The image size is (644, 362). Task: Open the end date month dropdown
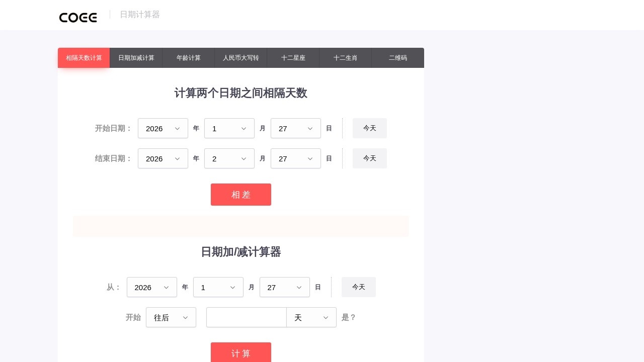(229, 158)
